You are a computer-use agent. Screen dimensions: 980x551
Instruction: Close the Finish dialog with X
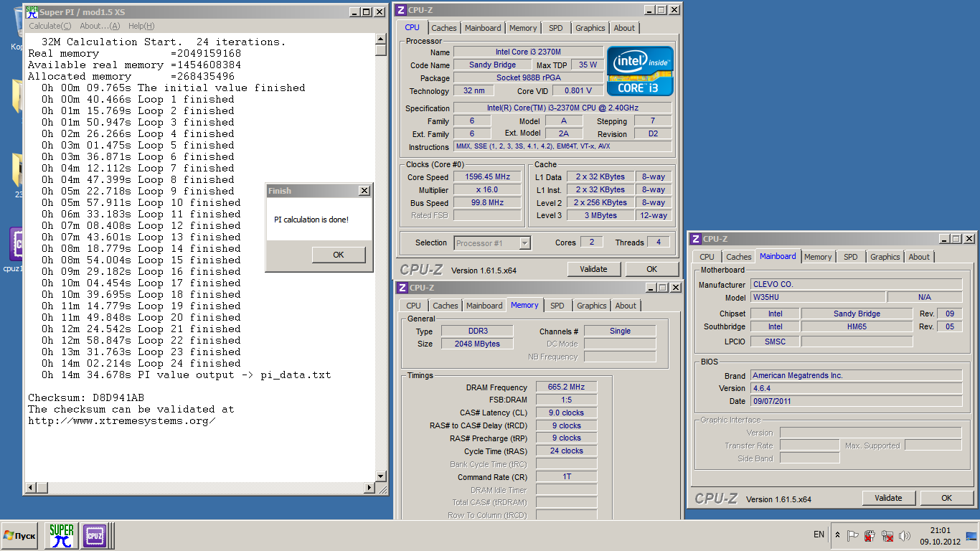[364, 191]
